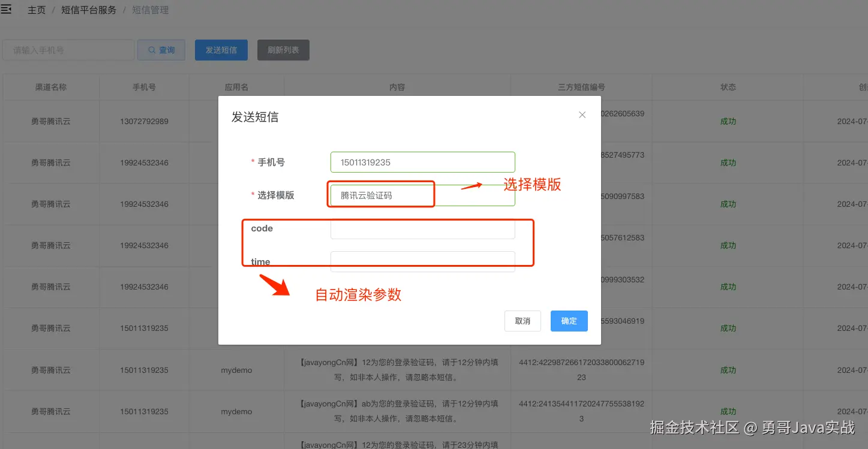Image resolution: width=868 pixels, height=449 pixels.
Task: Click the 内容 column header
Action: point(397,87)
